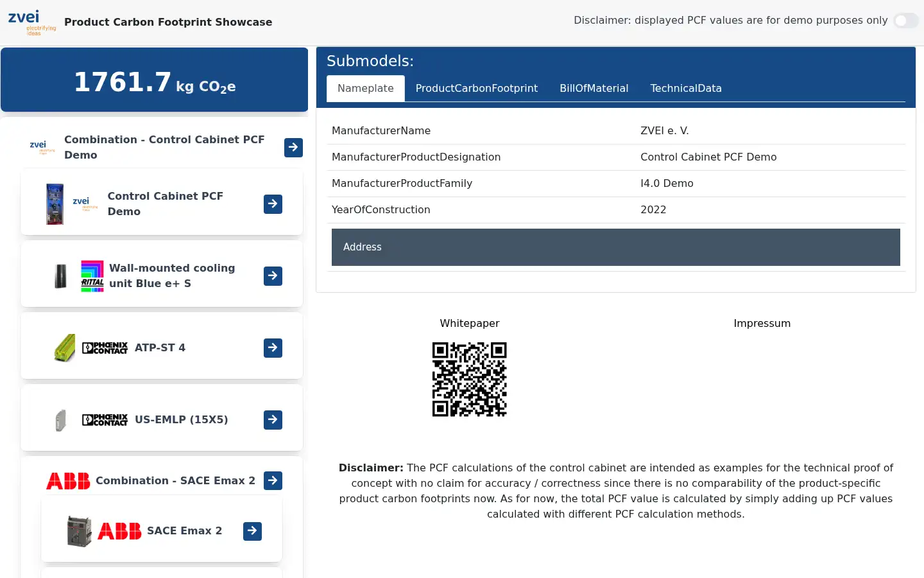Open the US-EMLP (15X5) arrow button
Screen dimensions: 924x578
[273, 420]
